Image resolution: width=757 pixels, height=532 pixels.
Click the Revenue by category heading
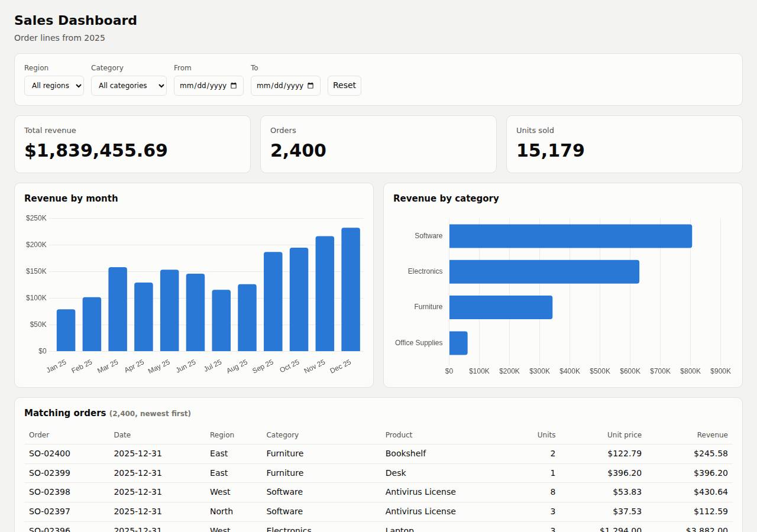(x=446, y=199)
